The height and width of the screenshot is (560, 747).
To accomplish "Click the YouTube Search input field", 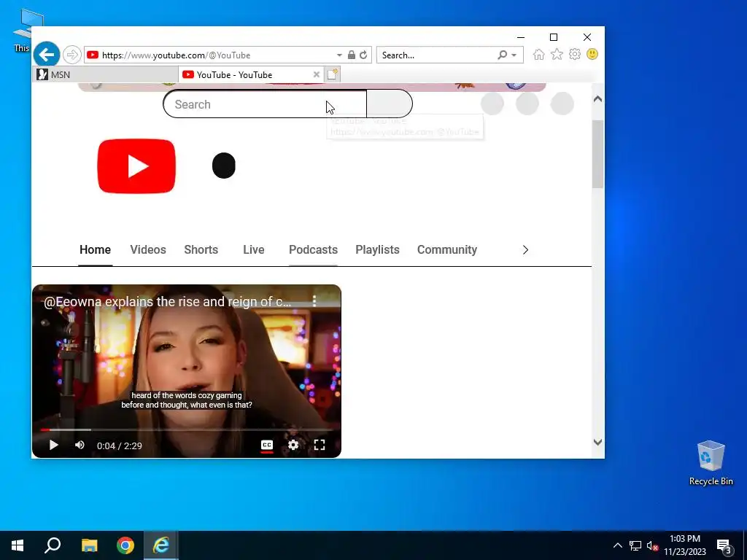I will [265, 104].
